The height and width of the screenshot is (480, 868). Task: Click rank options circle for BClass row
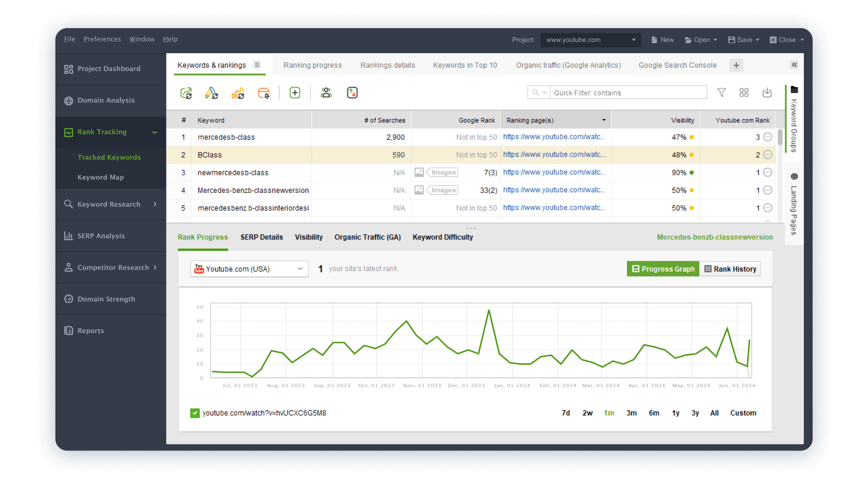767,155
